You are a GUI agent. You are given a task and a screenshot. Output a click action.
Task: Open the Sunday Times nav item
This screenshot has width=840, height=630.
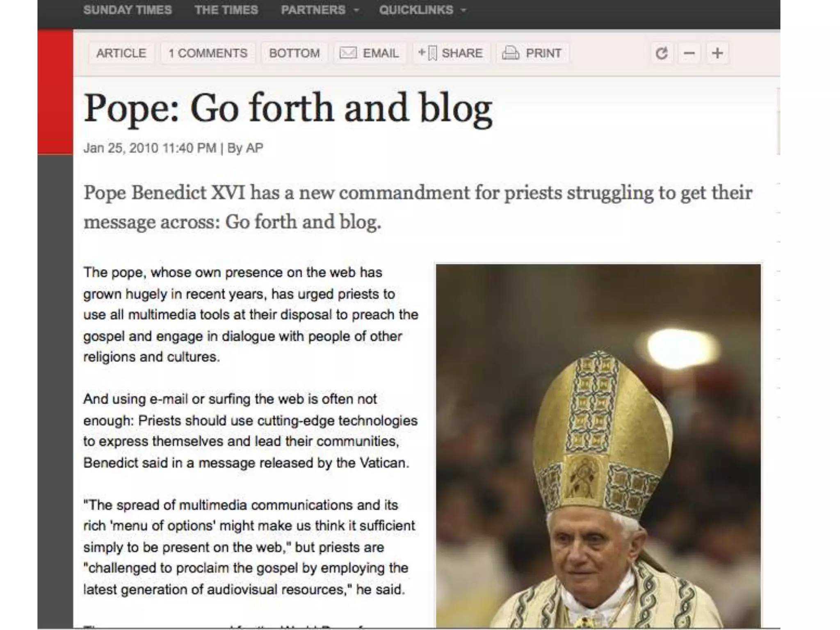pos(128,10)
